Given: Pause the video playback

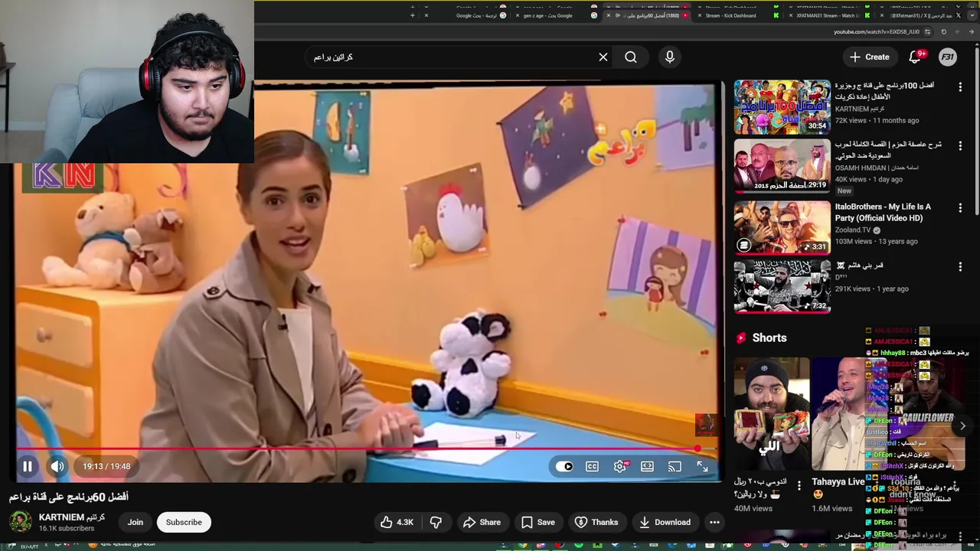Looking at the screenshot, I should (27, 466).
